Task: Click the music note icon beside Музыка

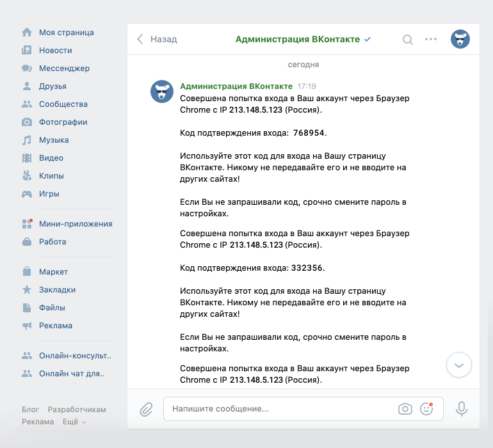Action: (x=27, y=140)
